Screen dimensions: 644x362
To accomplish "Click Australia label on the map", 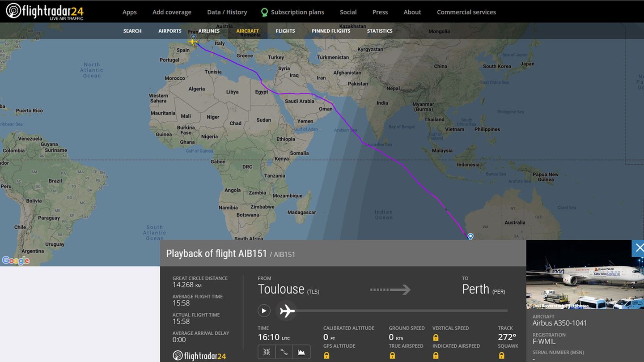I will (x=515, y=222).
